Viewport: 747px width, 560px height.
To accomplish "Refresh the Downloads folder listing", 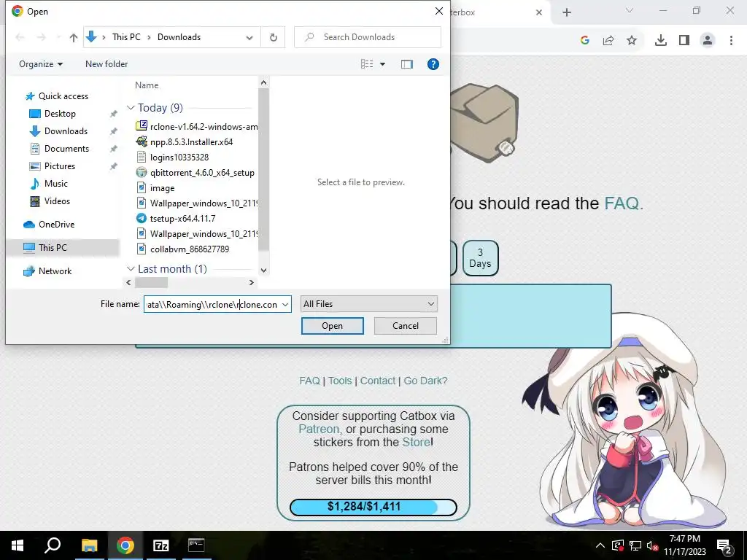I will pos(273,37).
